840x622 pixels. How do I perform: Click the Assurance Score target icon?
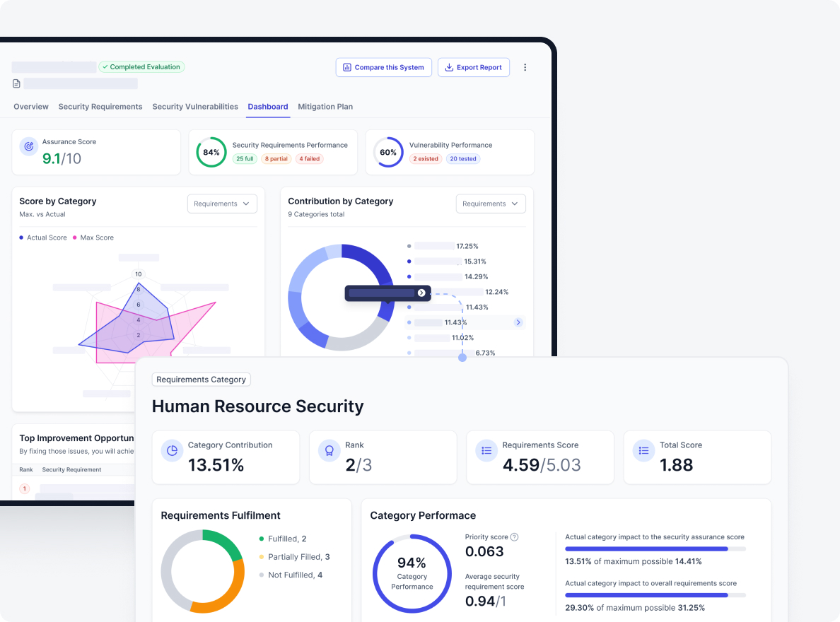point(29,146)
